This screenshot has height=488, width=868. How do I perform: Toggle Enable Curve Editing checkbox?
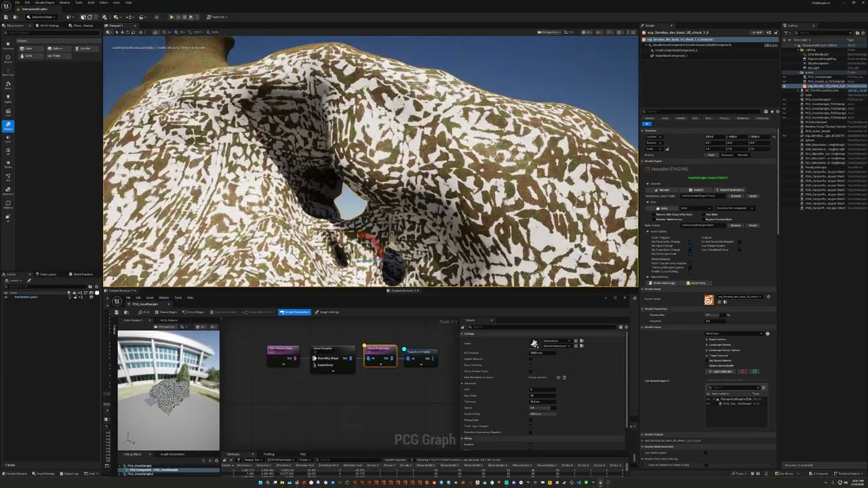point(690,272)
